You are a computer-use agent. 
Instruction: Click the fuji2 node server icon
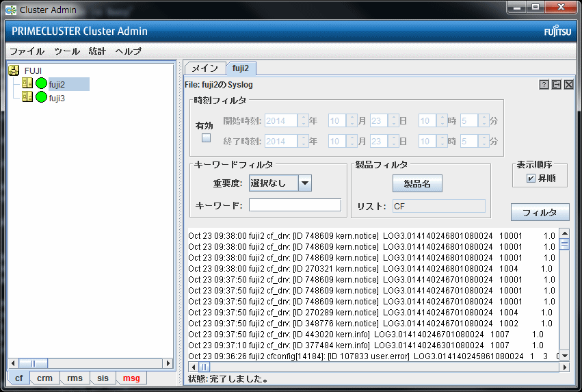(x=27, y=83)
